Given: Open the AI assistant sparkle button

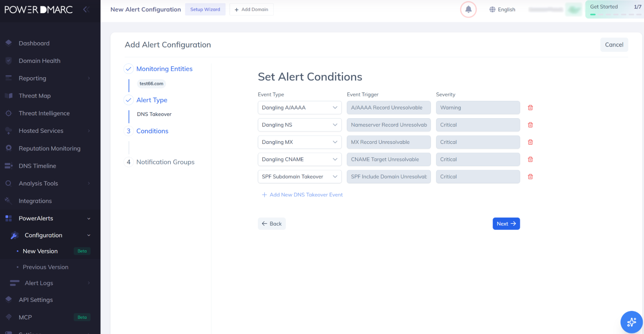Looking at the screenshot, I should point(631,322).
